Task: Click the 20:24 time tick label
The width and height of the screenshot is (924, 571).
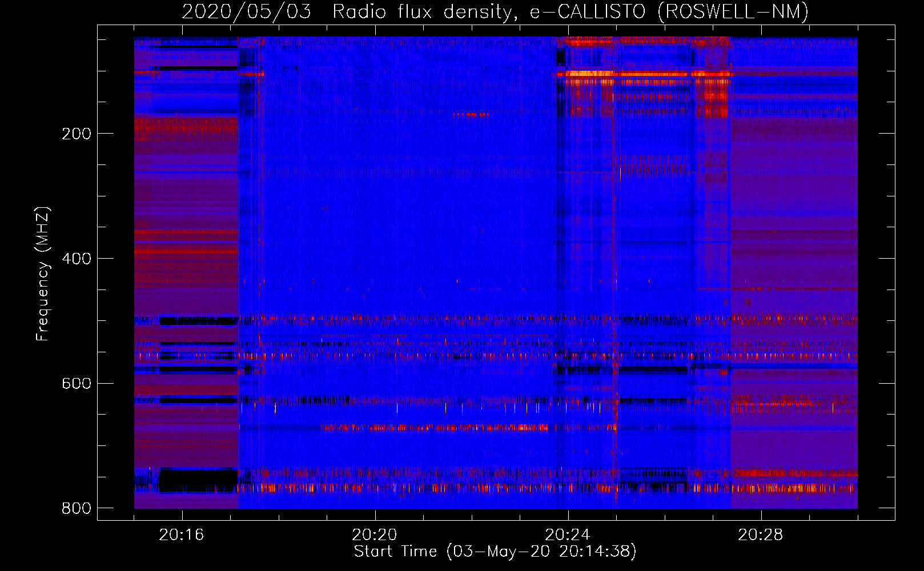Action: click(568, 535)
